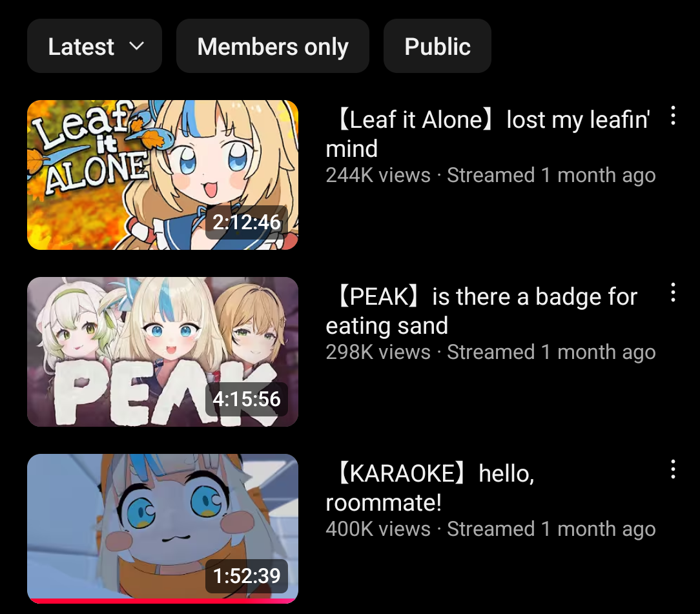Click the red watch progress bar on KARAOKE
700x614 pixels.
[x=163, y=601]
